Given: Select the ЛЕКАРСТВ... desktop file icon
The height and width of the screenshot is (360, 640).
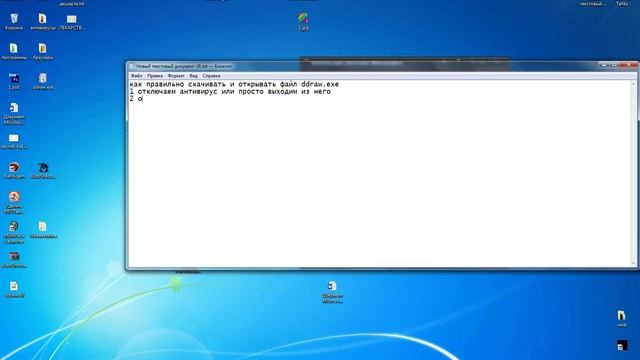Looking at the screenshot, I should [x=72, y=22].
